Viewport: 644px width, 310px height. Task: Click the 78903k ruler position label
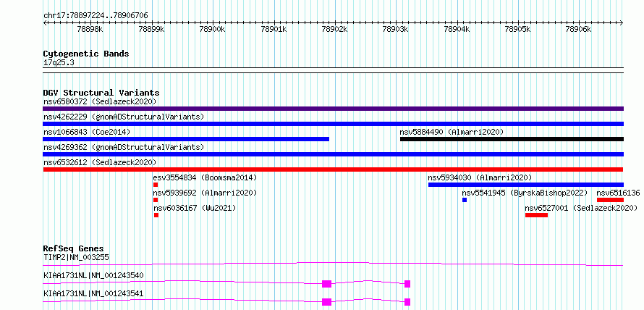396,29
